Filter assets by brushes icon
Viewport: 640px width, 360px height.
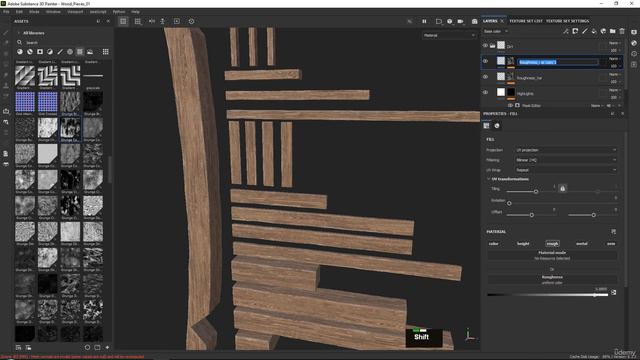[60, 52]
